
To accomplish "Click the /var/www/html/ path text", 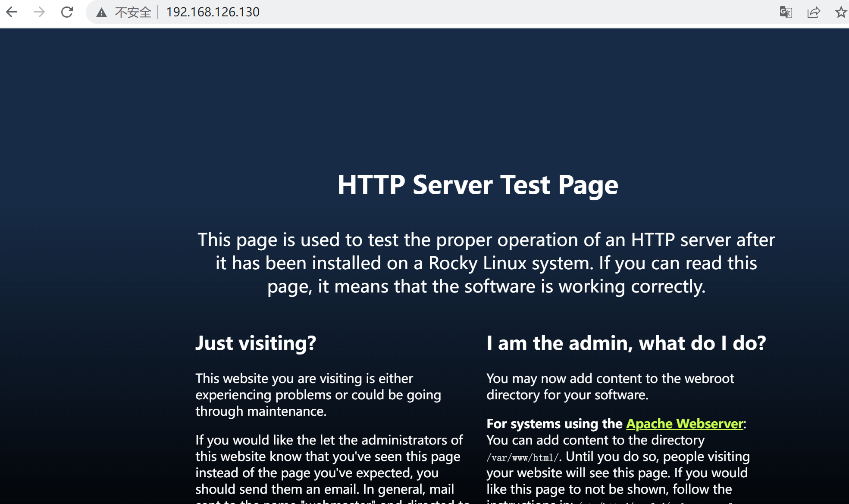I will point(522,457).
